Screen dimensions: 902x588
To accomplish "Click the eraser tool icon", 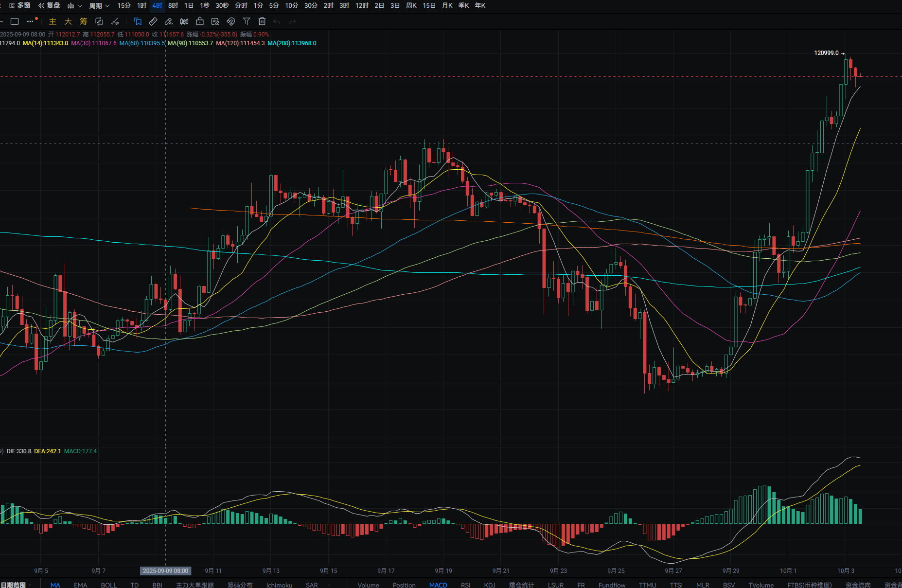I will [169, 21].
